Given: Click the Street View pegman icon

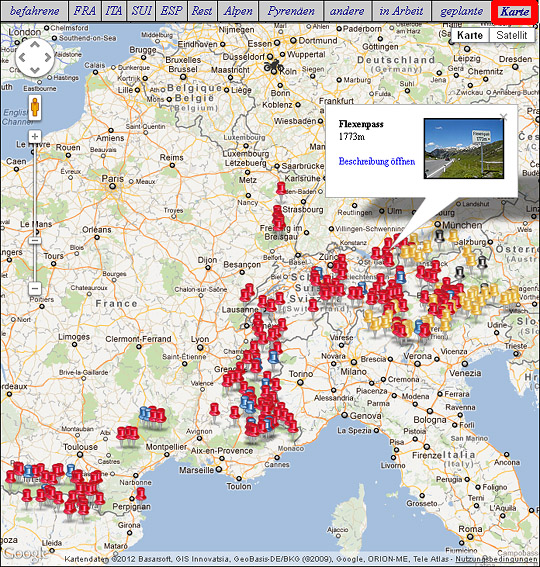Looking at the screenshot, I should tap(35, 108).
